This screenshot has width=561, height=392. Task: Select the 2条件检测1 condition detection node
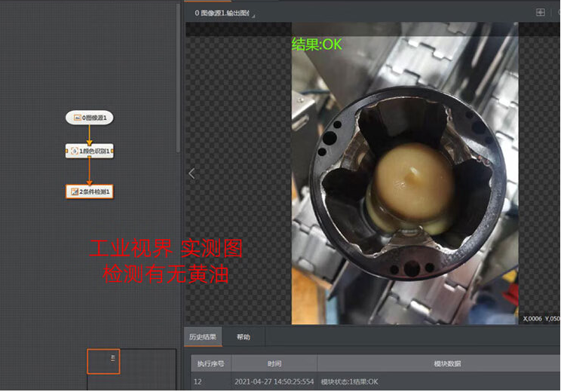tap(90, 191)
